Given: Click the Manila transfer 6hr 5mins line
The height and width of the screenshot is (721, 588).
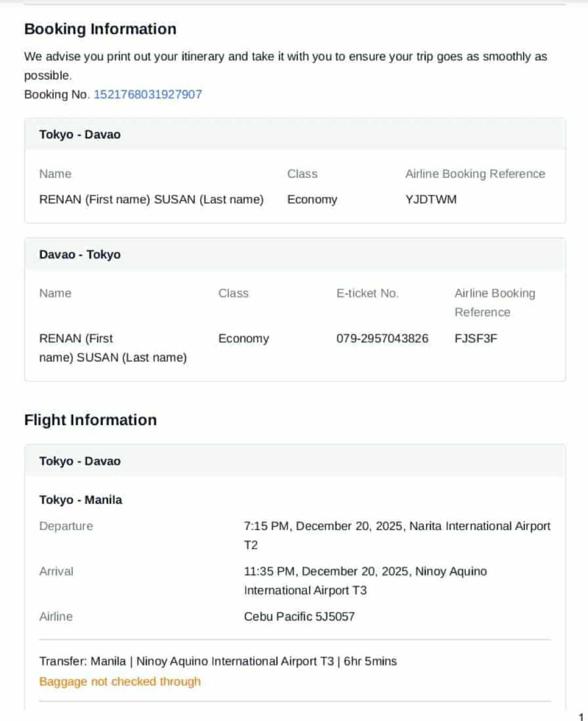Looking at the screenshot, I should tap(218, 661).
